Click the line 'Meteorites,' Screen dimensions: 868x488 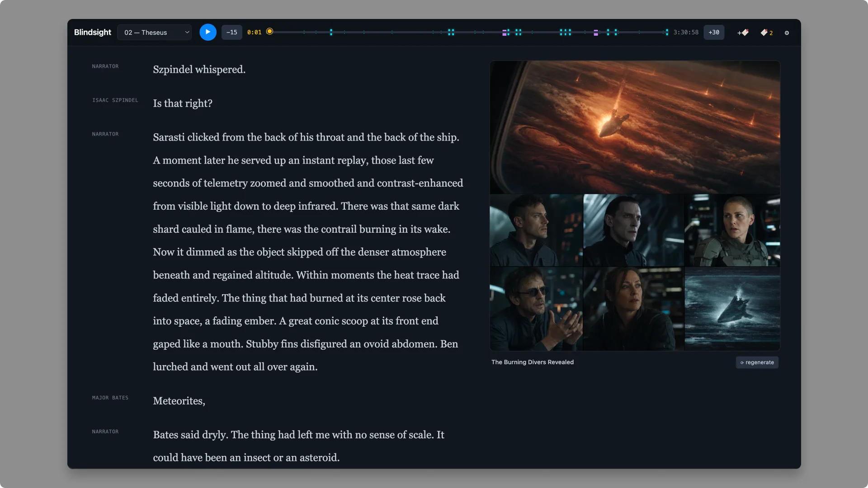(179, 401)
